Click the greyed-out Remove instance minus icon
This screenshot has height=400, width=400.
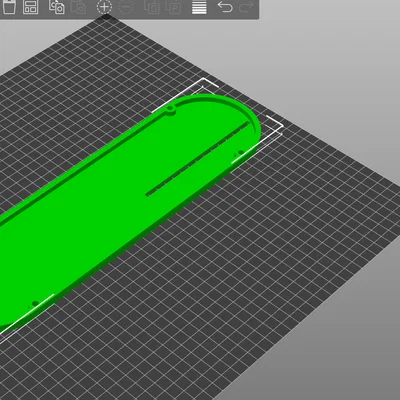(x=126, y=7)
